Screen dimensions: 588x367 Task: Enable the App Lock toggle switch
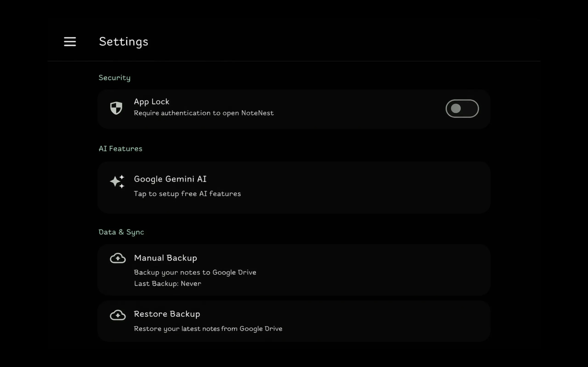462,108
